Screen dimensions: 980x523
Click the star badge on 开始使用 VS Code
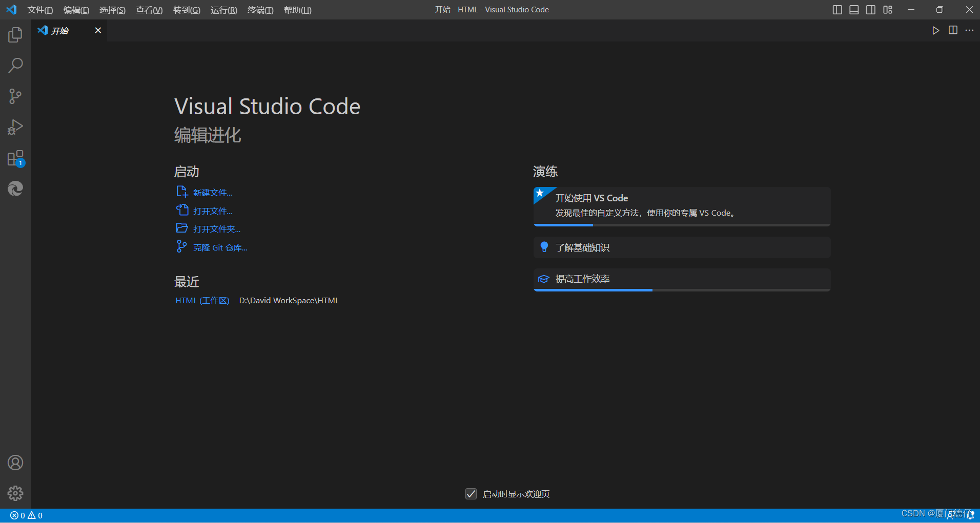[x=541, y=194]
